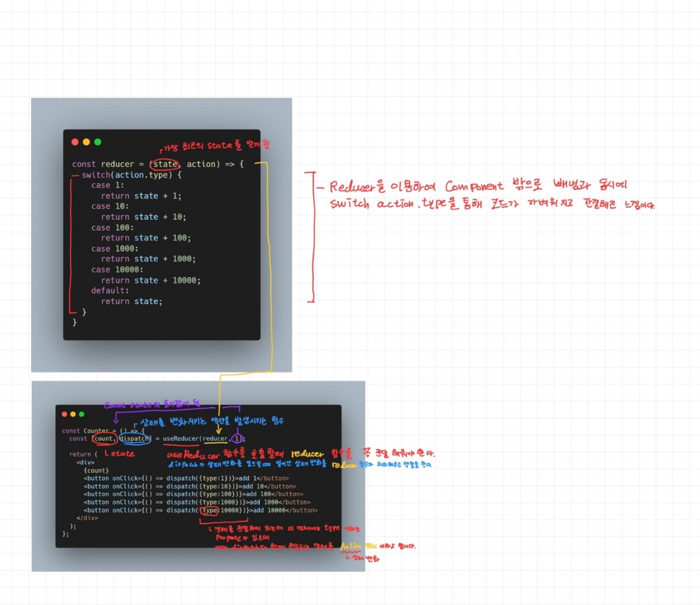Image resolution: width=700 pixels, height=605 pixels.
Task: Click the 'return (' line in Counter code
Action: [x=83, y=454]
